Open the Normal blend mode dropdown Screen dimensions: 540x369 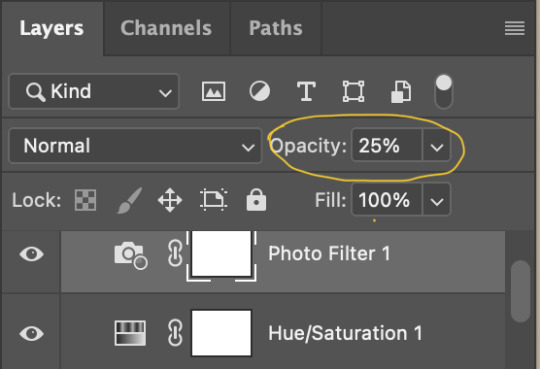point(135,146)
